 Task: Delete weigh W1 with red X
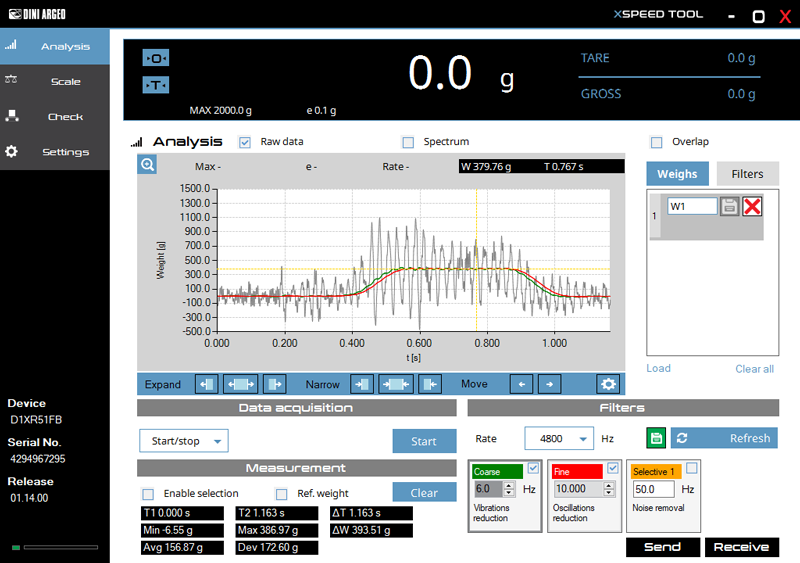click(x=752, y=206)
